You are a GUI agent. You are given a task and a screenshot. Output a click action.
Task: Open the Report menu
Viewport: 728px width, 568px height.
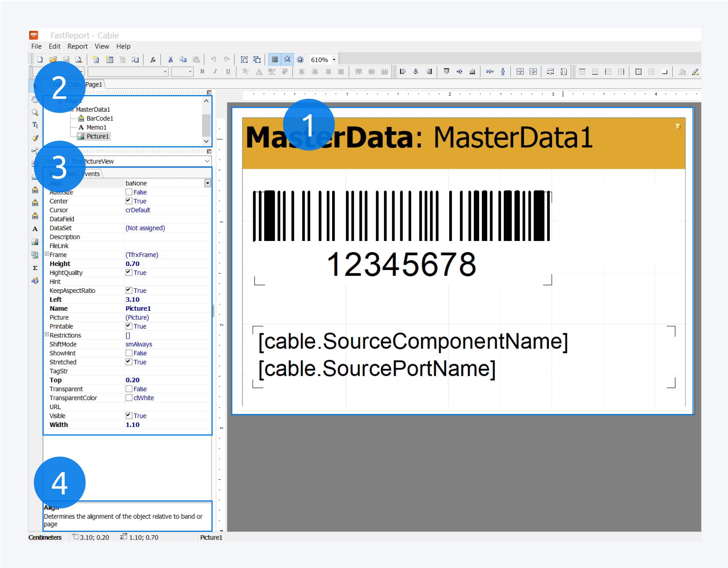77,46
